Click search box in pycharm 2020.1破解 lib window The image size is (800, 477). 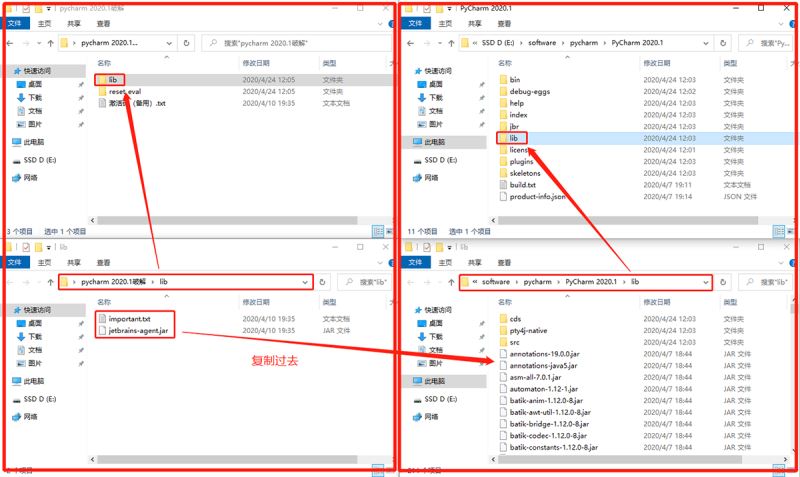[365, 282]
